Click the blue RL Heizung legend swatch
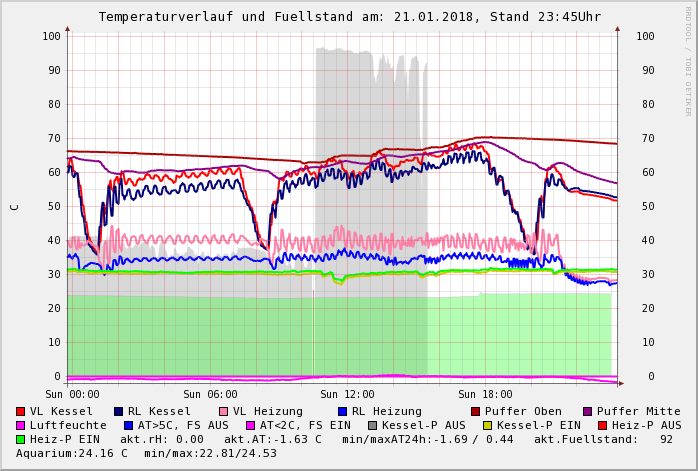 tap(343, 411)
